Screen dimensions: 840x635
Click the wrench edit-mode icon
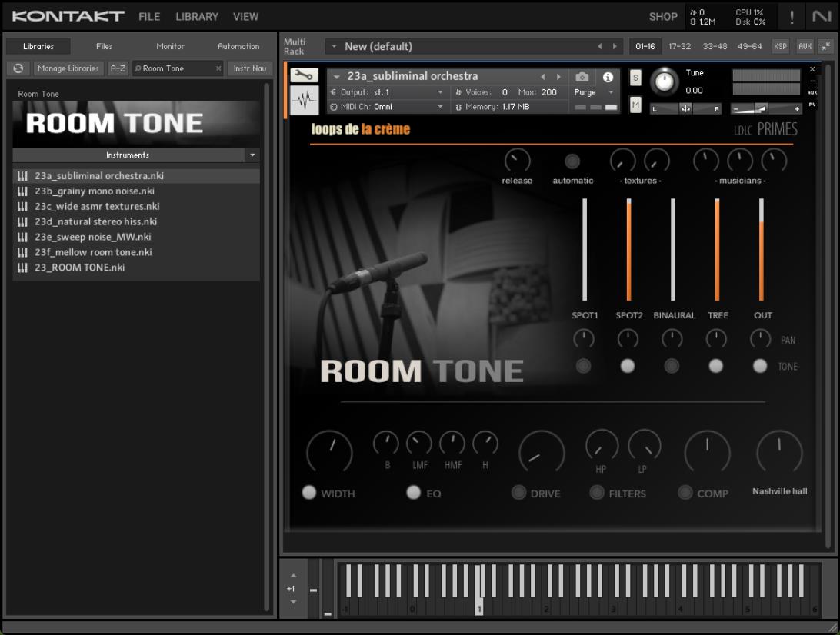point(304,75)
